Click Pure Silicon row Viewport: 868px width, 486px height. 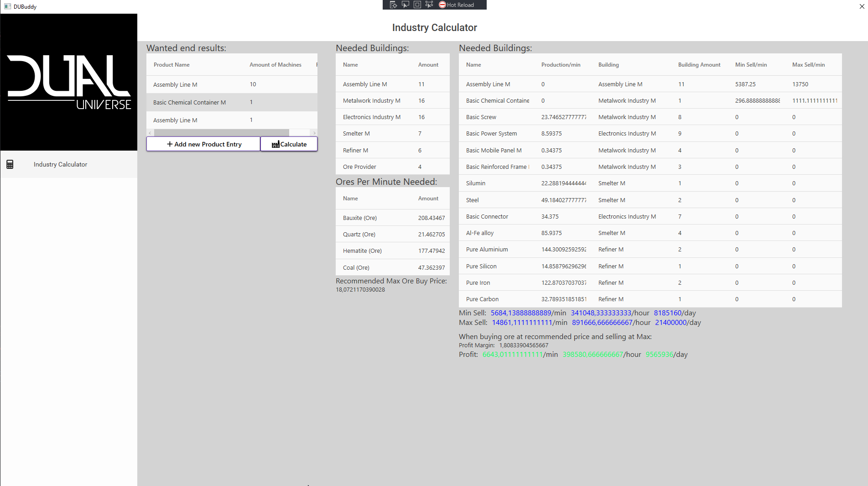pyautogui.click(x=650, y=267)
